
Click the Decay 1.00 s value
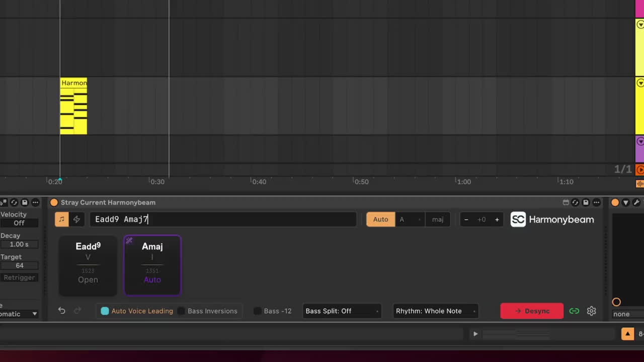(x=19, y=244)
